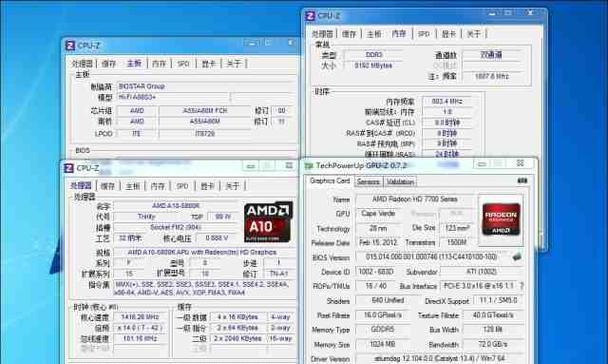Open the Sensors tab in GPU-Z
Screen dimensions: 608x364
tap(368, 181)
